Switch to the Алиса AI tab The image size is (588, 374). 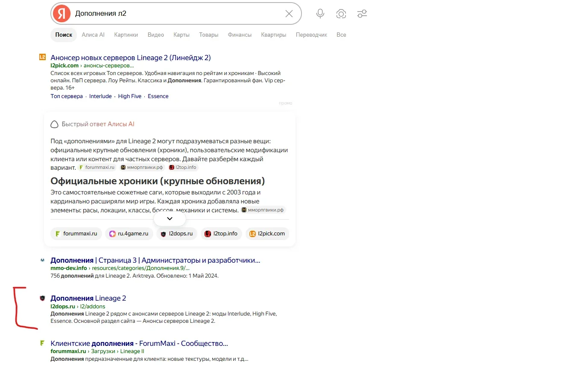tap(93, 35)
